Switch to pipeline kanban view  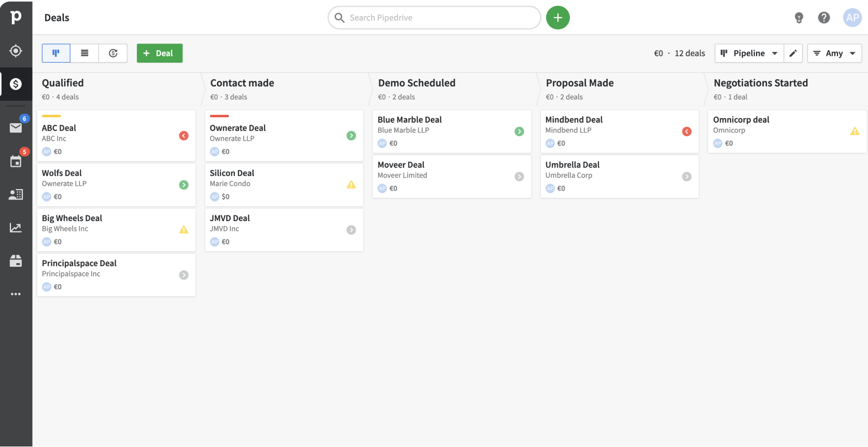point(56,53)
